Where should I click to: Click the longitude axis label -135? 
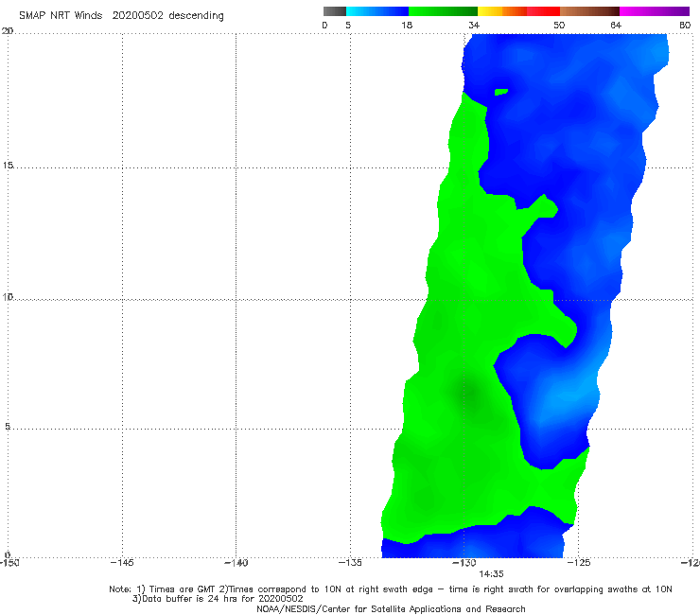click(350, 563)
